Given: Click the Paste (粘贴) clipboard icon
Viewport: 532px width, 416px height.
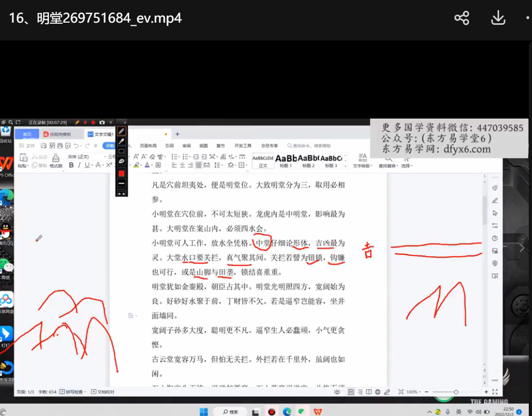Looking at the screenshot, I should (23, 158).
